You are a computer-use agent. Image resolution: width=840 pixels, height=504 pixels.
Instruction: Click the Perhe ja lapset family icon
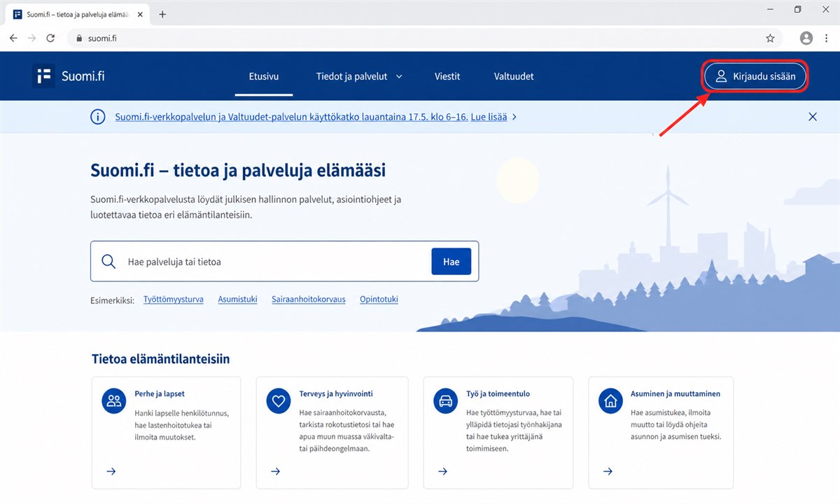(x=113, y=401)
